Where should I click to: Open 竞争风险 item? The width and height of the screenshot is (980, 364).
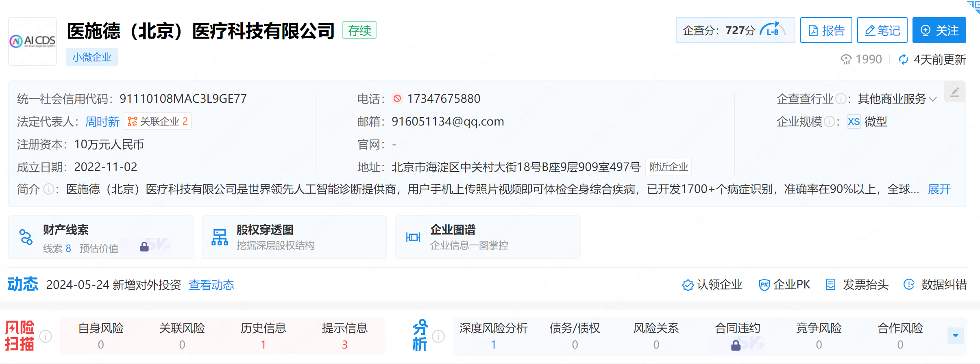click(819, 336)
